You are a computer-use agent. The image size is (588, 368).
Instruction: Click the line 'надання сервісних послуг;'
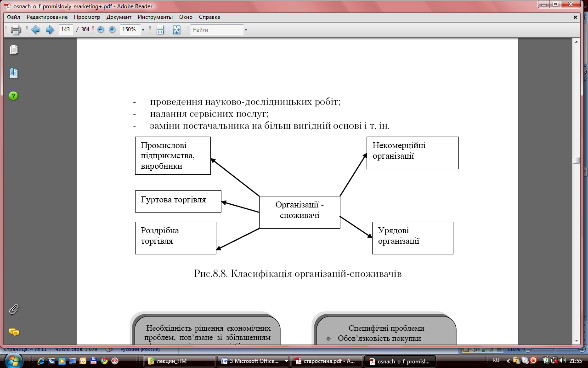tap(209, 114)
